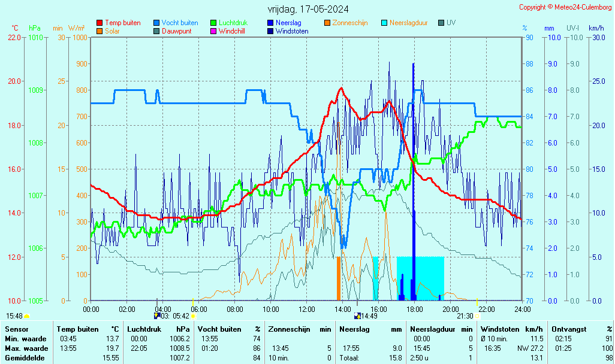Click the moonset icon near 04:00
This screenshot has height=364, width=615.
point(157,316)
